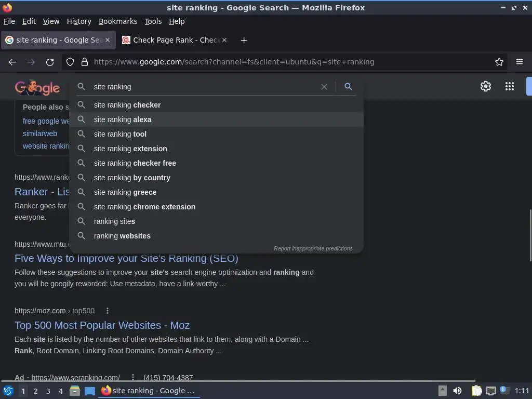Open the Tools menu
The height and width of the screenshot is (399, 532).
tap(153, 21)
